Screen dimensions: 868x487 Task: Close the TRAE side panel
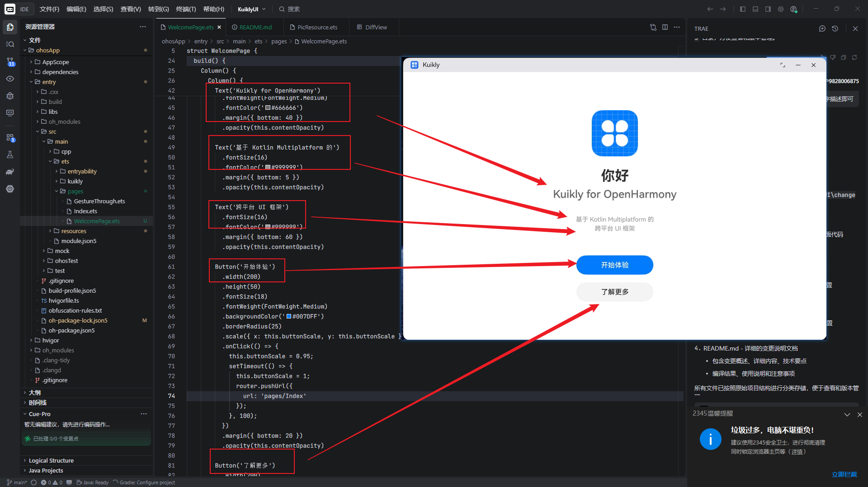855,28
